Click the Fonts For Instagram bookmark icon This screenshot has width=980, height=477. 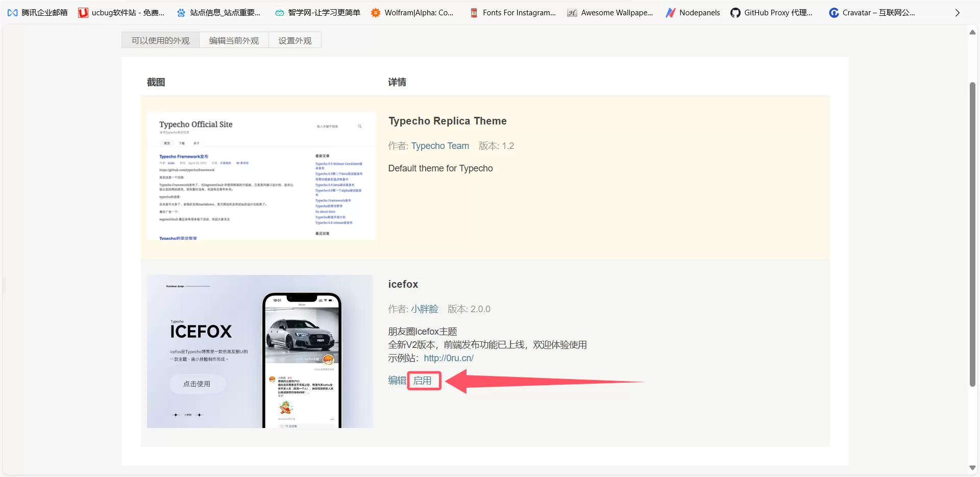coord(474,13)
